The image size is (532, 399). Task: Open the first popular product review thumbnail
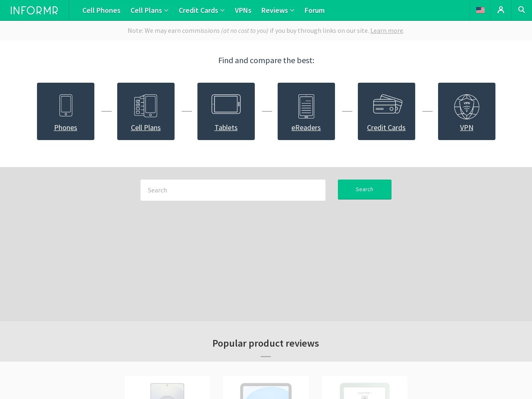(167, 391)
